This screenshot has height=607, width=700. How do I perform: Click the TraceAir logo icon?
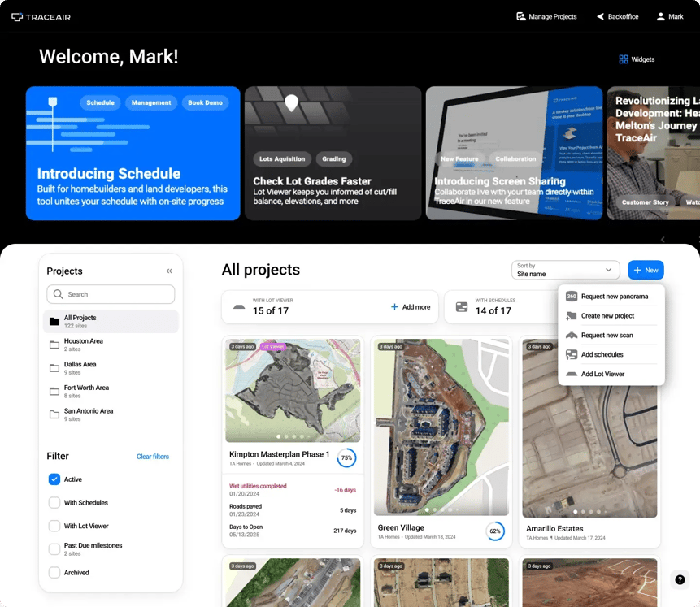15,16
